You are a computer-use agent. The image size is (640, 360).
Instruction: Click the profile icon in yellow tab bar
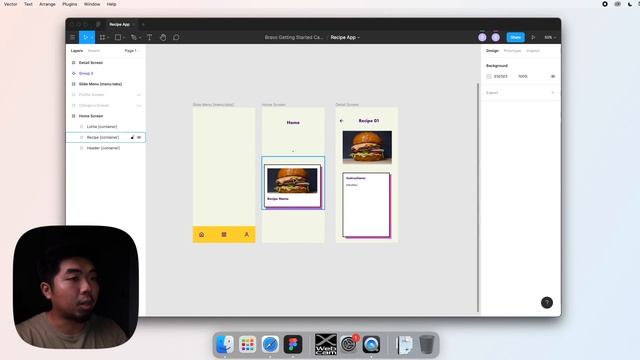(247, 235)
